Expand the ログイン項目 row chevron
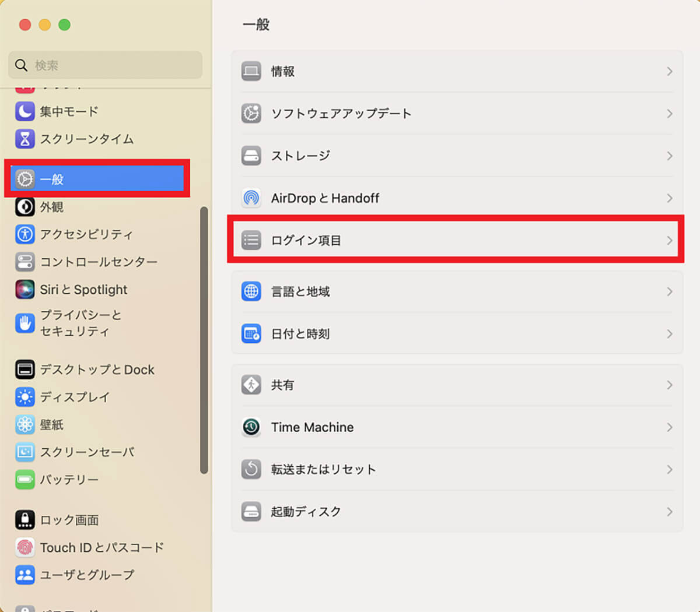 point(669,240)
